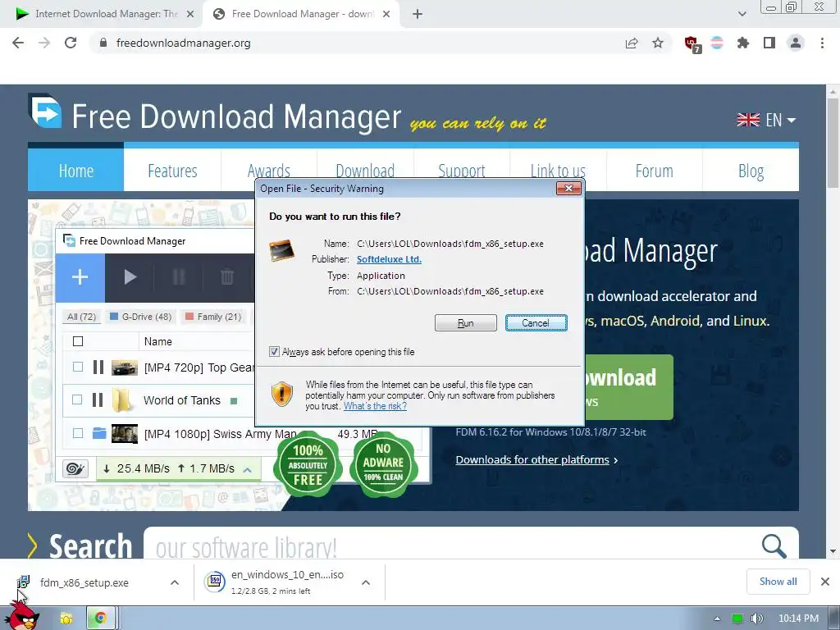Click the Windows ISO download item icon
This screenshot has width=840, height=630.
pos(215,582)
